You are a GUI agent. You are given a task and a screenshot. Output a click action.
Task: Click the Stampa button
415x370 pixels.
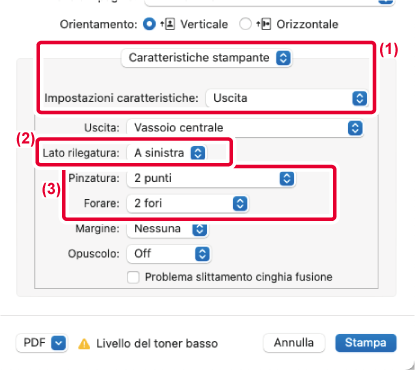(366, 343)
